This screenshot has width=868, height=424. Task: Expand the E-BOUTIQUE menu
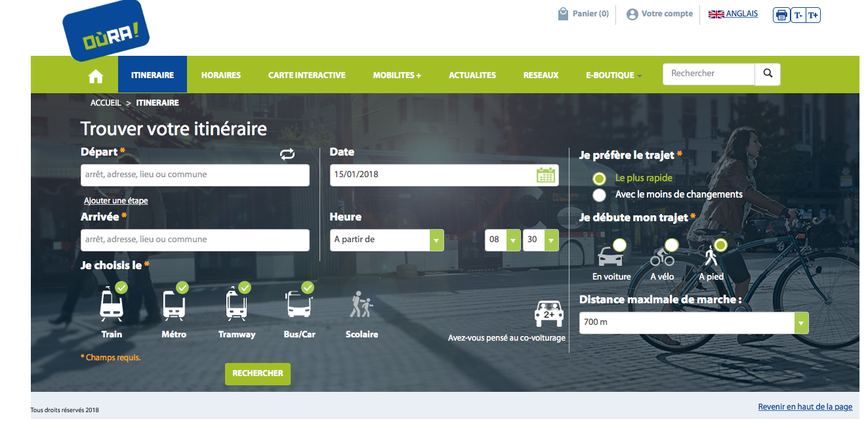[x=613, y=75]
